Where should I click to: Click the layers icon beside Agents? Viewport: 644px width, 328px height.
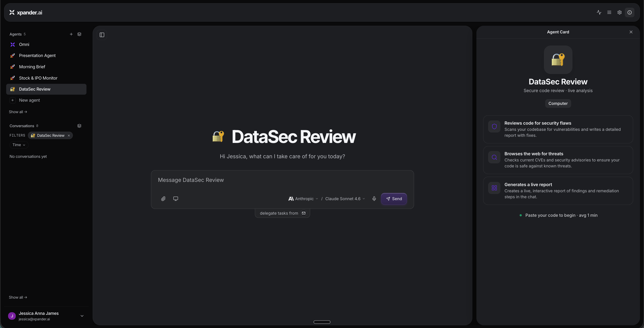pos(79,34)
